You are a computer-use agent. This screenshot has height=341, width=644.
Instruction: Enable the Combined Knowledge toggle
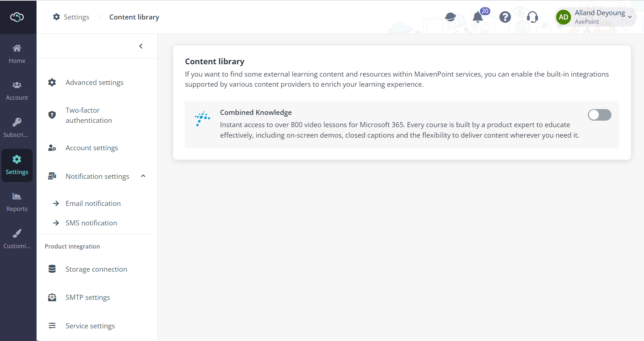[x=600, y=115]
